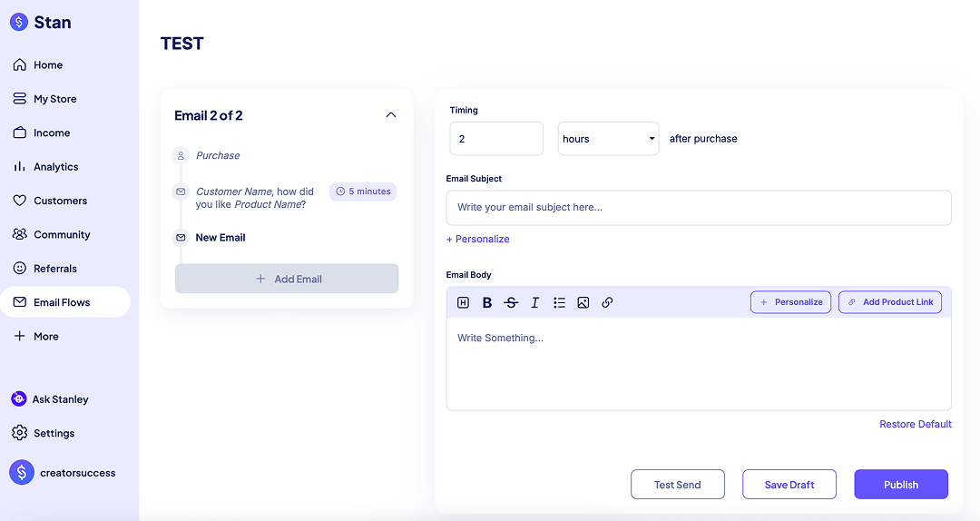Open the creatorsuccess account profile
980x521 pixels.
coord(63,473)
